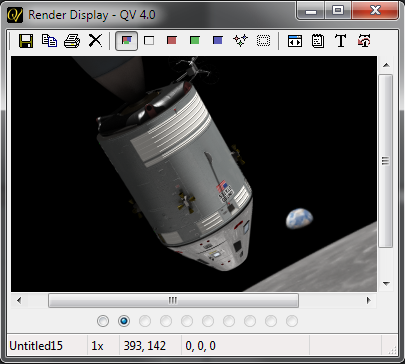The width and height of the screenshot is (405, 364).
Task: Select the sixth image slot radio button
Action: [x=208, y=321]
